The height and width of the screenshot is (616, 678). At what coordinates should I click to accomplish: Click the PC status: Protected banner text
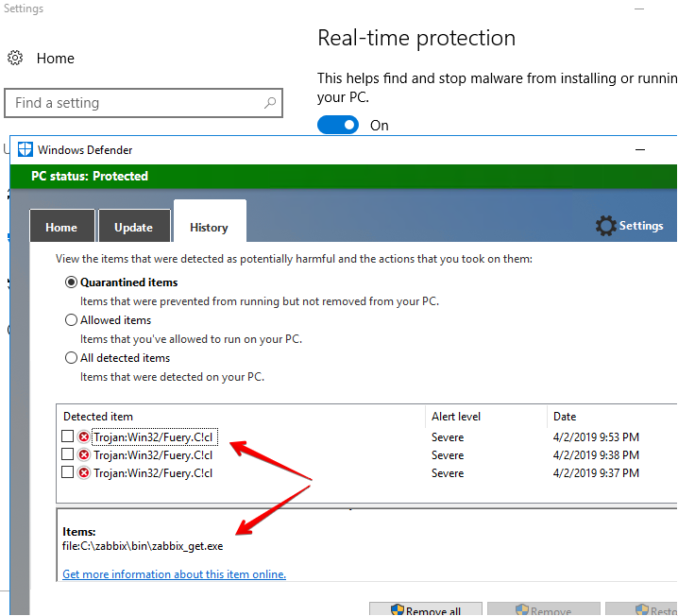(90, 176)
